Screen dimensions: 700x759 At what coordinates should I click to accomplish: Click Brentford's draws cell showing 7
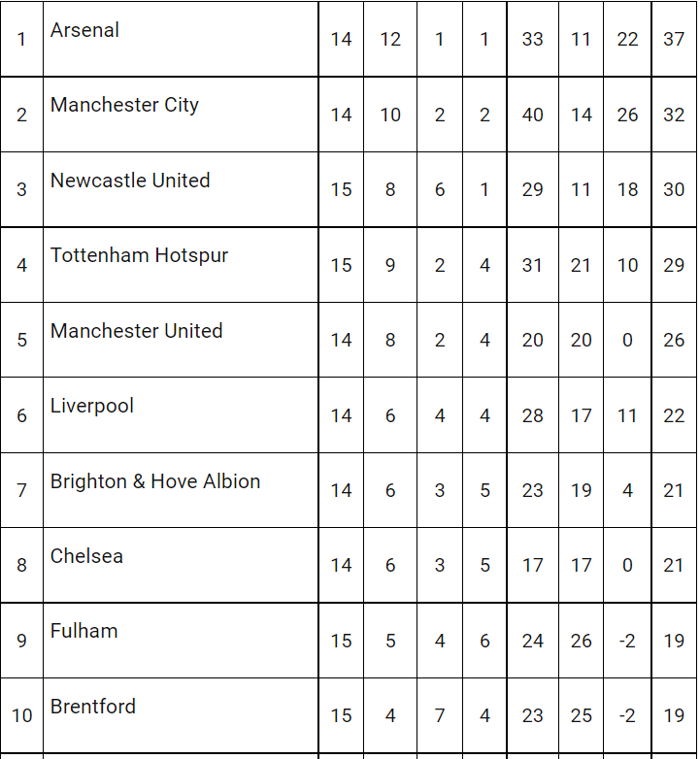tap(440, 715)
